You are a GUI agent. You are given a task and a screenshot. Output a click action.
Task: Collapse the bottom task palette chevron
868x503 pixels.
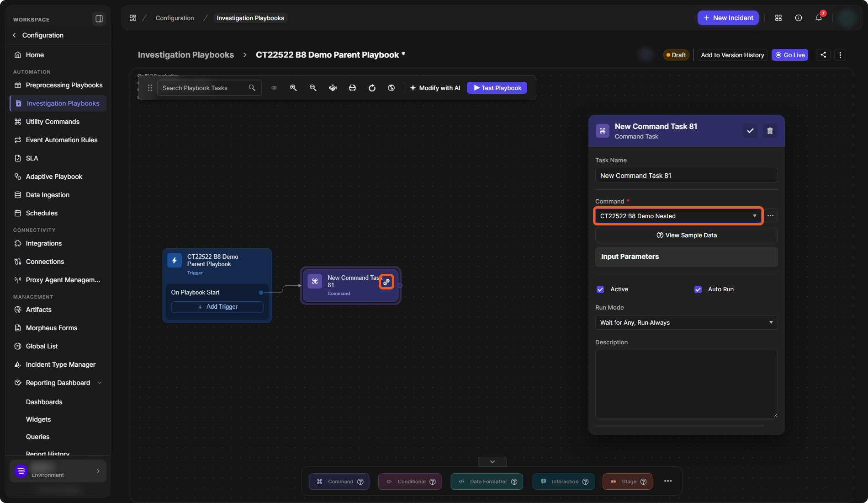[492, 462]
